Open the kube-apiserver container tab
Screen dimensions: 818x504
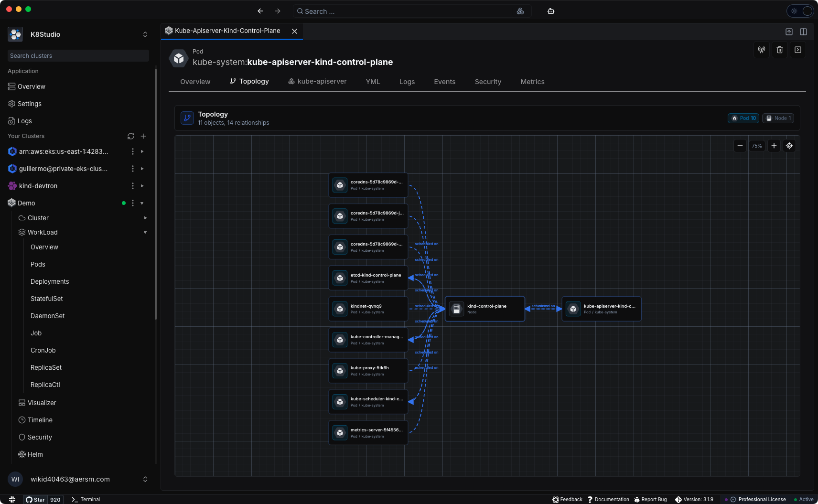click(x=317, y=82)
